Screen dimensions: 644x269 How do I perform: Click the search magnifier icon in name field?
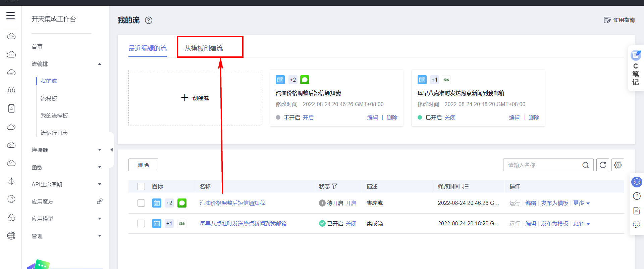[586, 165]
